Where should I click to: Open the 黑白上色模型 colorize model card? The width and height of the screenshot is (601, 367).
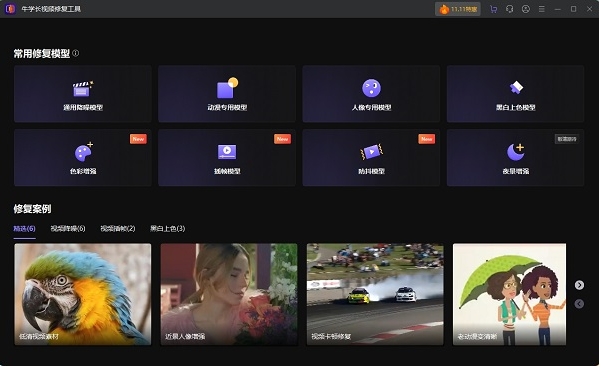click(x=516, y=94)
